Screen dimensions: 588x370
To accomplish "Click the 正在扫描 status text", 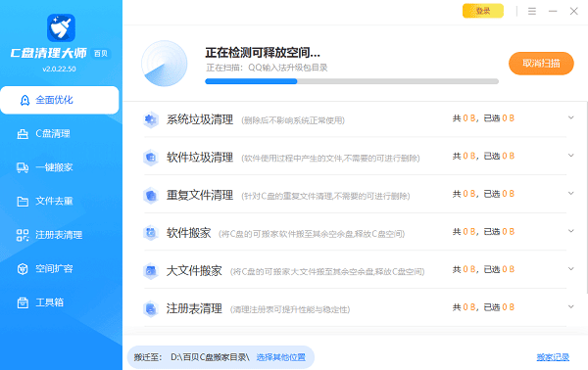I will [267, 68].
